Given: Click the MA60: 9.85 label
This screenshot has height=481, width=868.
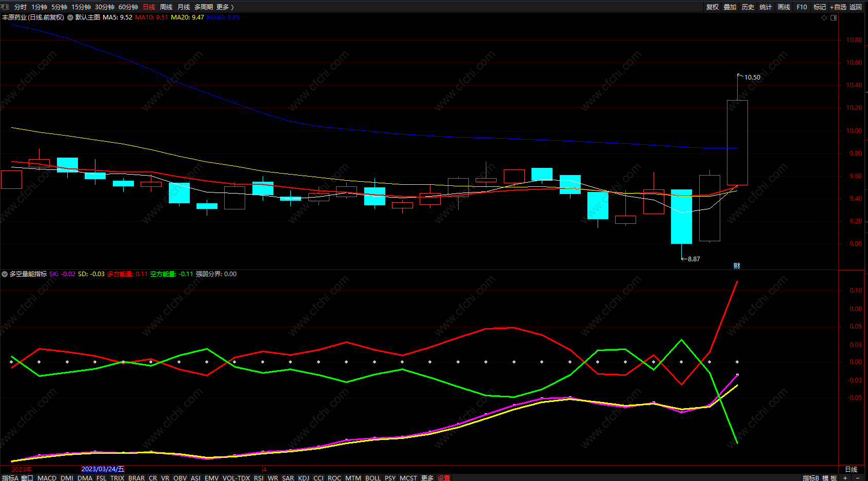Looking at the screenshot, I should (x=223, y=17).
